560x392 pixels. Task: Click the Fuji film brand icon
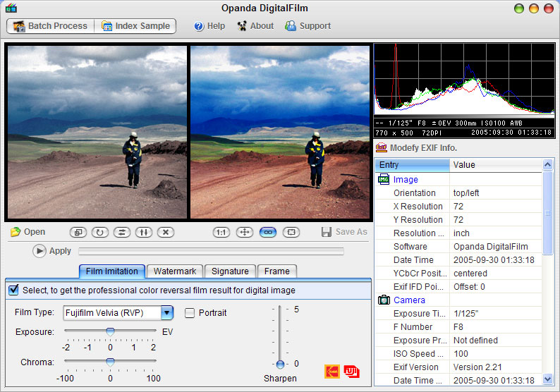coord(352,372)
